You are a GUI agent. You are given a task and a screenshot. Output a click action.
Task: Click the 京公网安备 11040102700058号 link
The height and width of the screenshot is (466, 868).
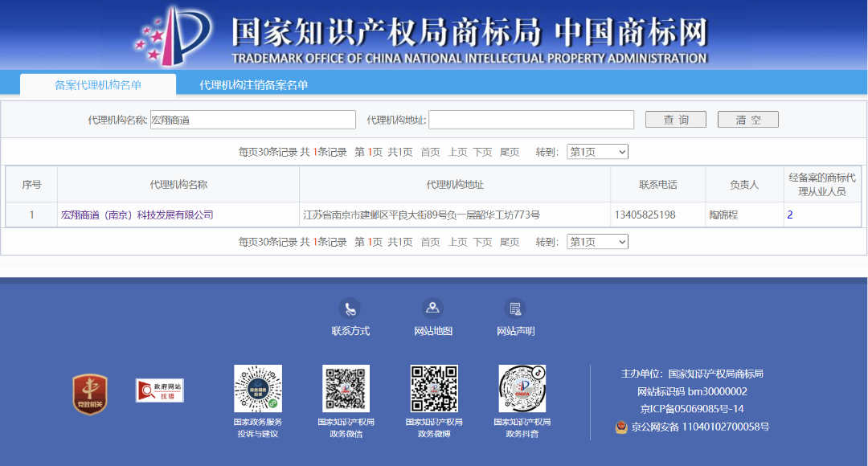tap(700, 427)
